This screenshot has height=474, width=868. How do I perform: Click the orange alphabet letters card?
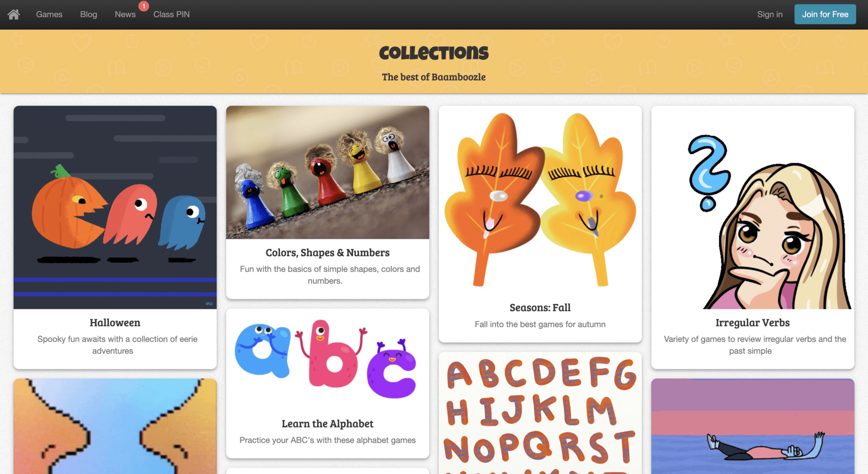pyautogui.click(x=540, y=413)
